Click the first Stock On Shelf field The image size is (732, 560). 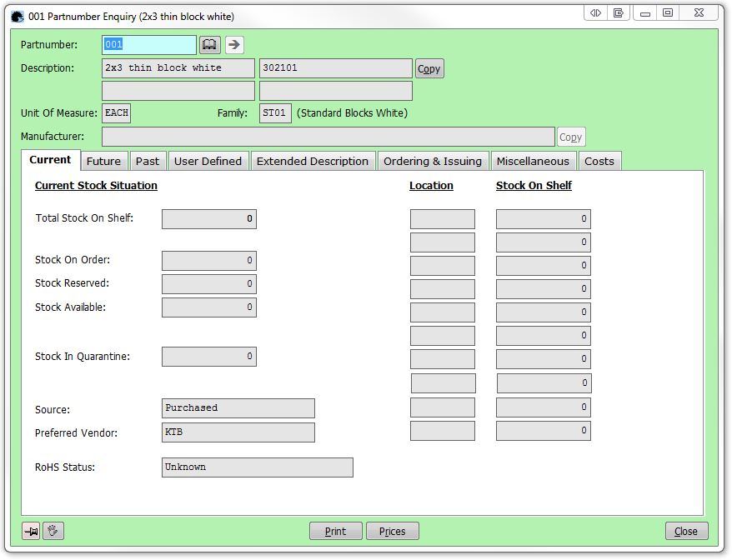[x=544, y=219]
